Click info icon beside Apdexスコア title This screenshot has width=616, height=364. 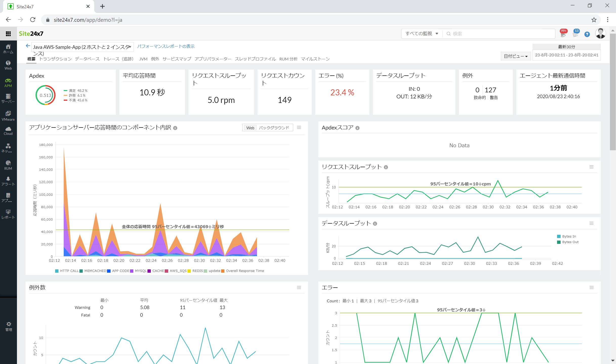click(357, 128)
